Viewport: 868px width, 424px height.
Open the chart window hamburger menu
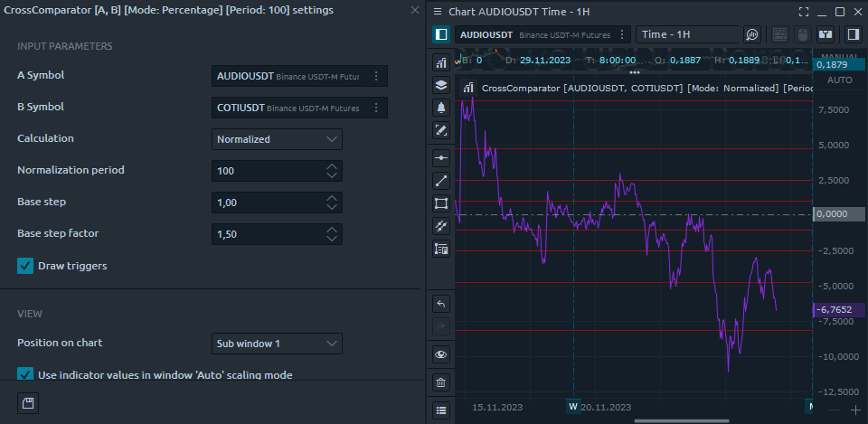point(438,12)
